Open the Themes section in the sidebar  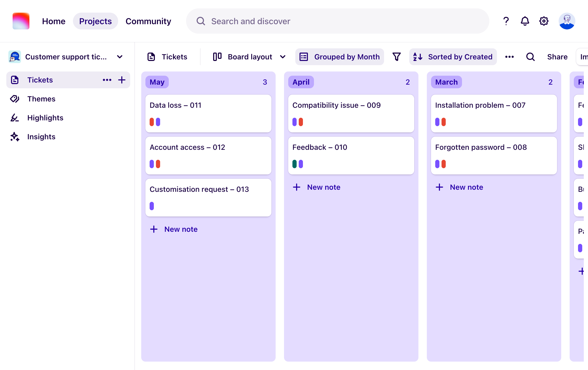pos(41,99)
